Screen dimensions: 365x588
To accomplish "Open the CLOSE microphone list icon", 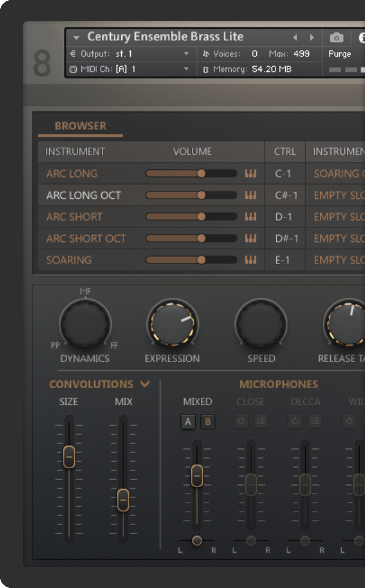I will 261,421.
